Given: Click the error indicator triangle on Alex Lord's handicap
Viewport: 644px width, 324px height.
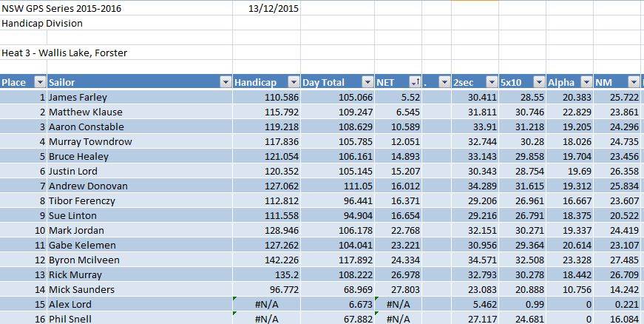Looking at the screenshot, I should tap(235, 298).
